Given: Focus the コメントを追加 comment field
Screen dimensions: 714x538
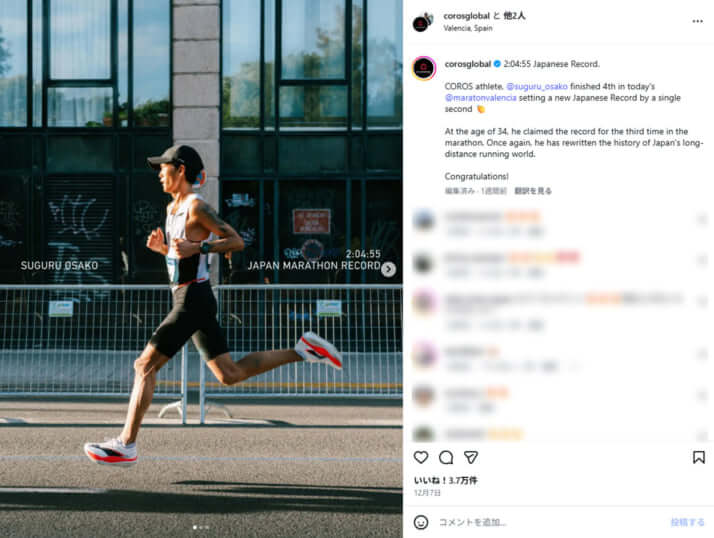Looking at the screenshot, I should (546, 522).
